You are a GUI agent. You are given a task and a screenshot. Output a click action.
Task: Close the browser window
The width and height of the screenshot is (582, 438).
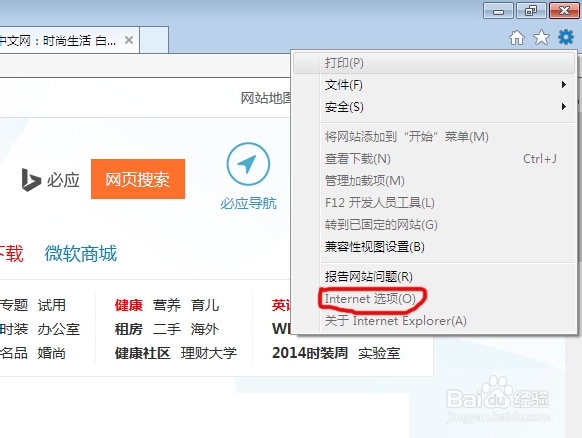point(564,11)
